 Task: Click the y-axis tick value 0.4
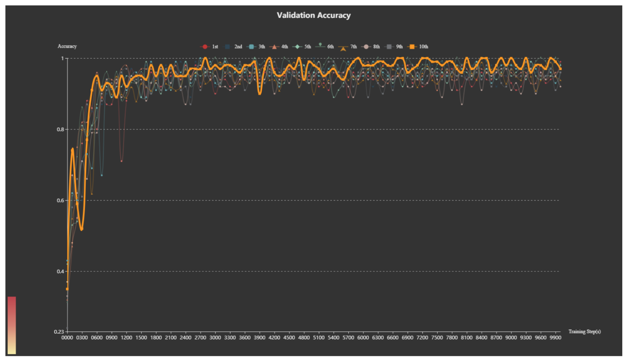tap(61, 271)
